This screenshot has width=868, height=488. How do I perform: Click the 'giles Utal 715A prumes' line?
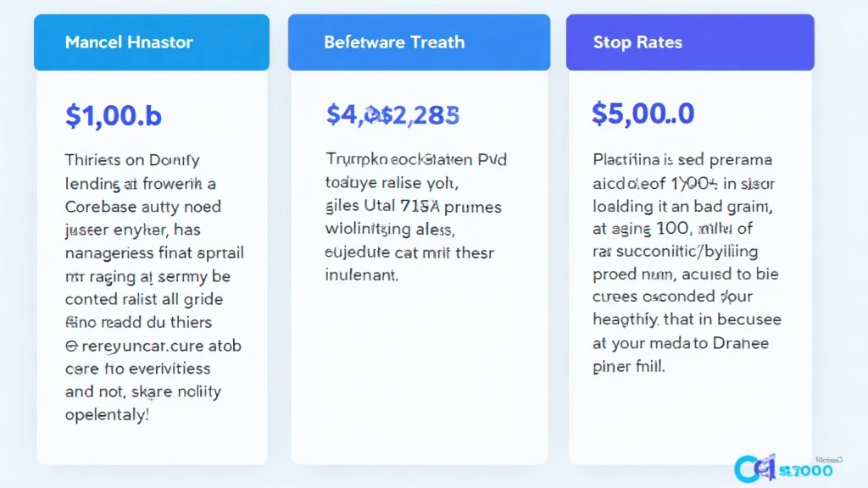[x=413, y=206]
